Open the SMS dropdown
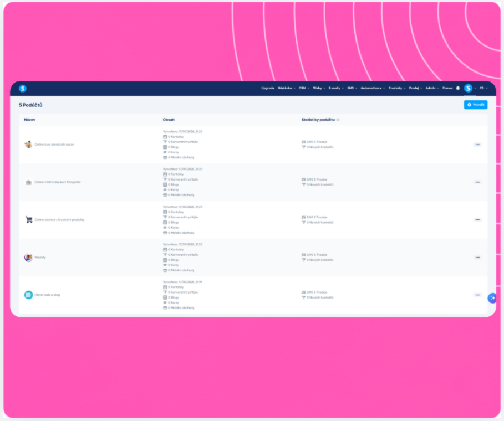504x421 pixels. [x=352, y=88]
